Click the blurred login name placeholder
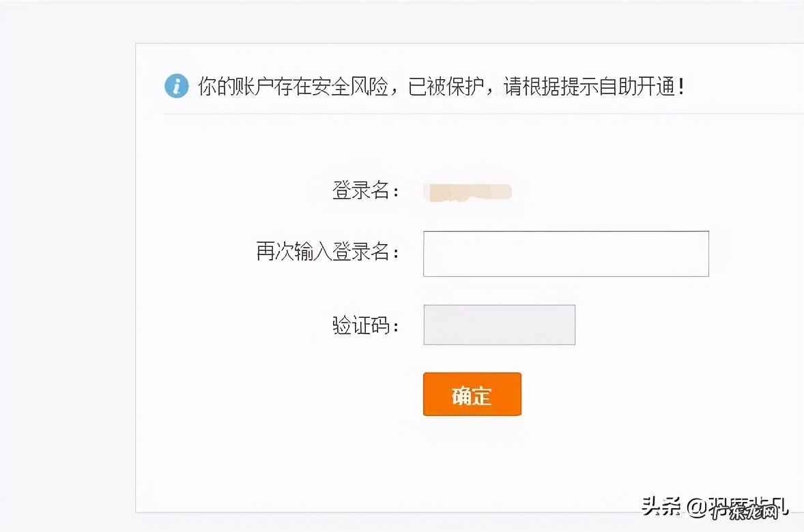This screenshot has width=804, height=532. tap(468, 191)
